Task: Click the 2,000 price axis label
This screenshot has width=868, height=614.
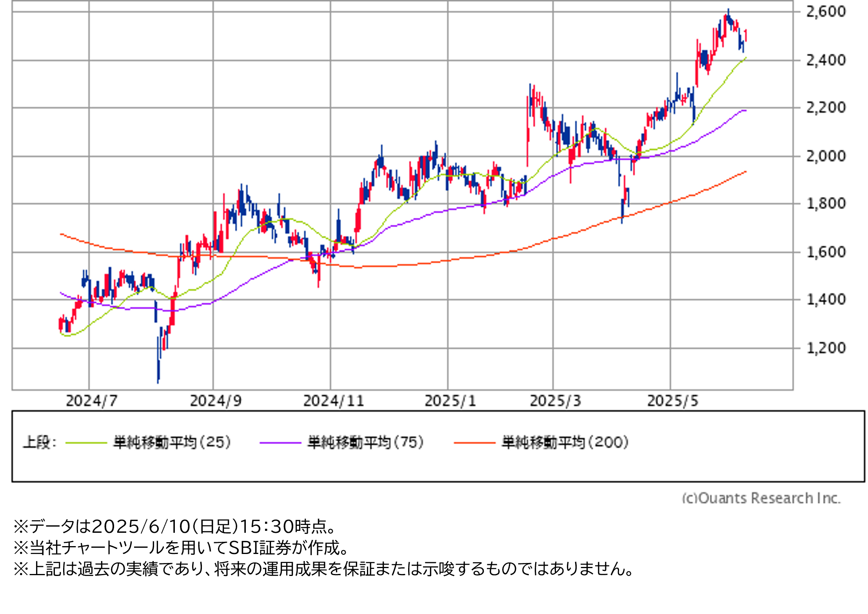Action: pyautogui.click(x=826, y=157)
